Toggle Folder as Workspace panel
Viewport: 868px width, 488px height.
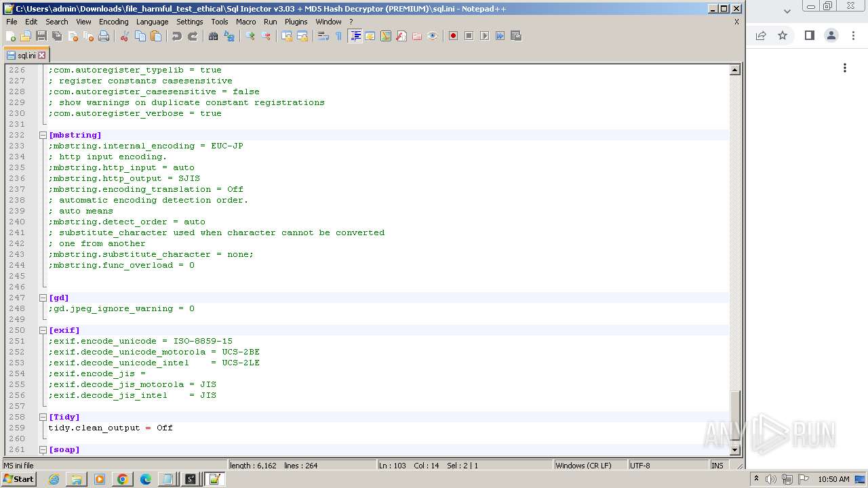click(x=417, y=36)
